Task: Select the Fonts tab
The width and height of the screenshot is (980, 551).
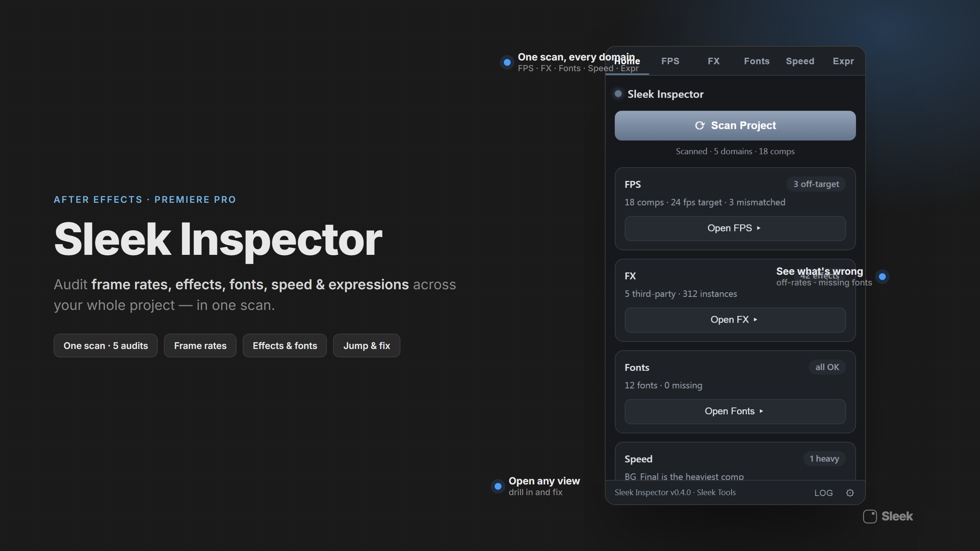Action: [757, 61]
